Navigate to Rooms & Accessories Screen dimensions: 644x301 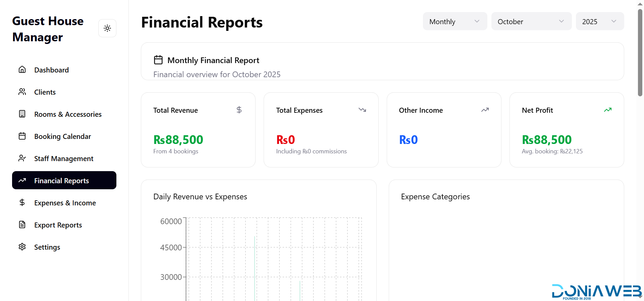tap(68, 114)
